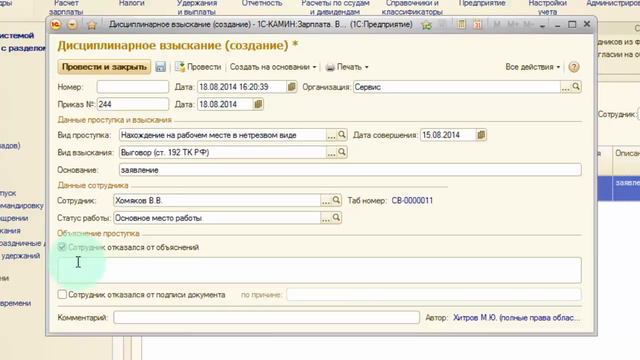Click the Организация field with Сервис

pyautogui.click(x=457, y=87)
